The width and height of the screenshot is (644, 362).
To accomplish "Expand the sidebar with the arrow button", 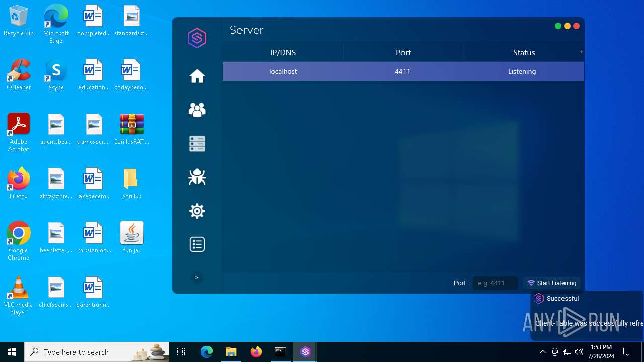I will [197, 277].
